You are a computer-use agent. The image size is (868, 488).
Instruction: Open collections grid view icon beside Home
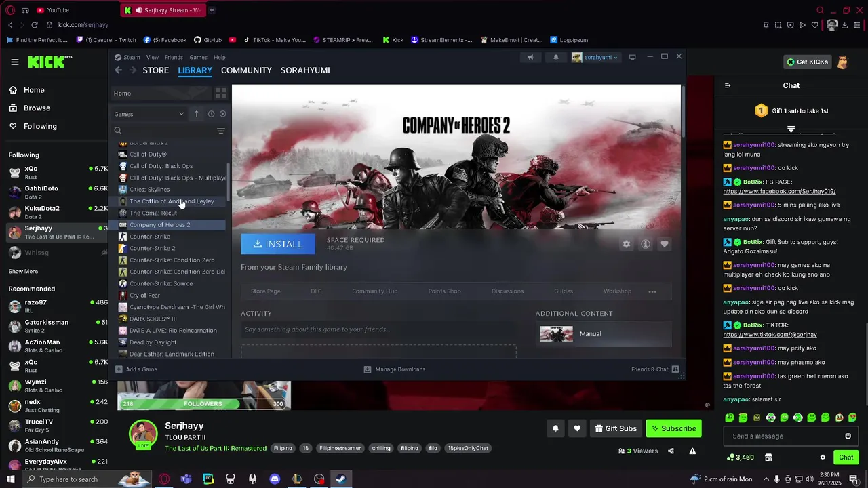click(221, 93)
